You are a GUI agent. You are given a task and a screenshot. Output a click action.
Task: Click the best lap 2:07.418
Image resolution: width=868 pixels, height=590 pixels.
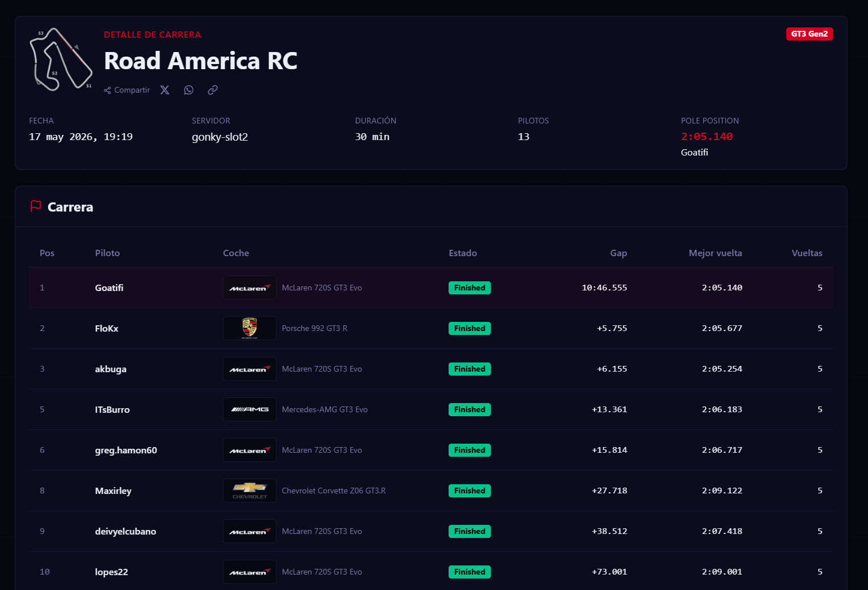click(722, 531)
